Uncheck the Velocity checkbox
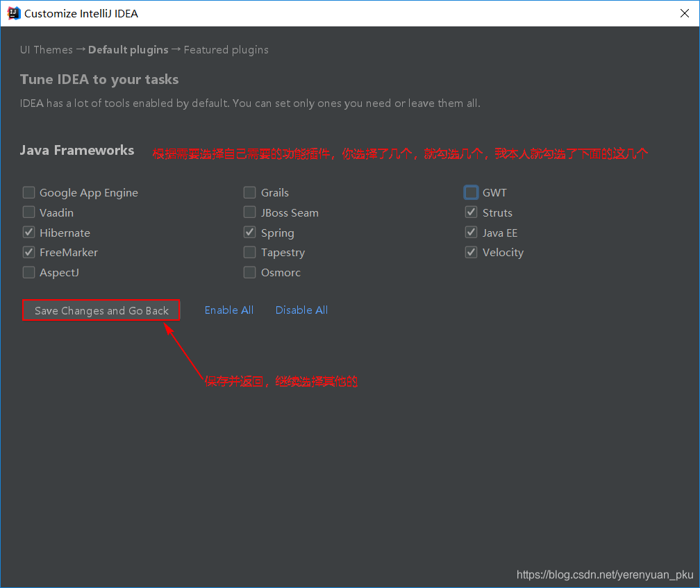 tap(471, 253)
